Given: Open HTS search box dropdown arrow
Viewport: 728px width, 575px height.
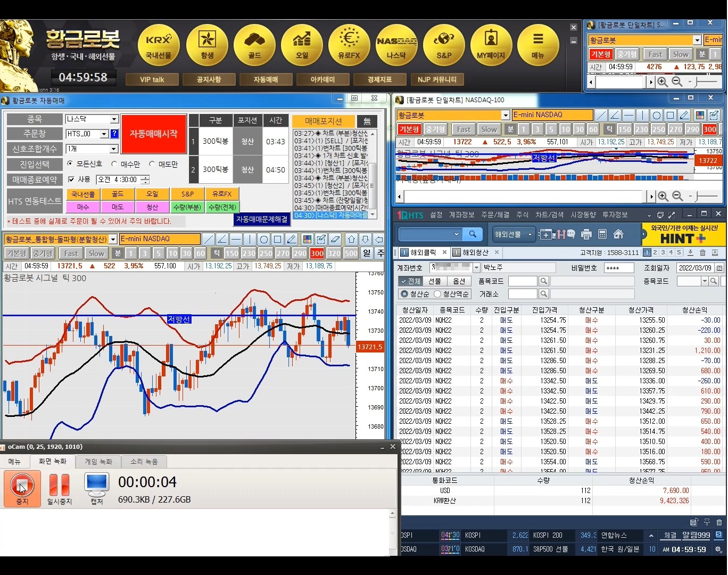Looking at the screenshot, I should click(456, 234).
